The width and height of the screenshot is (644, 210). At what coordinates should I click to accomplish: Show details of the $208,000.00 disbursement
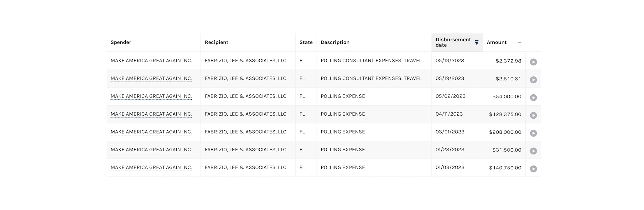click(x=533, y=133)
